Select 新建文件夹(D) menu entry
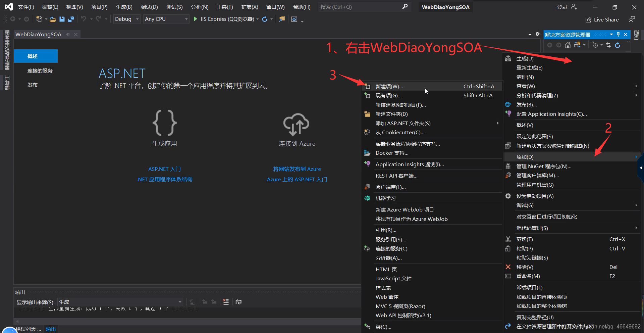644x333 pixels. pyautogui.click(x=432, y=114)
